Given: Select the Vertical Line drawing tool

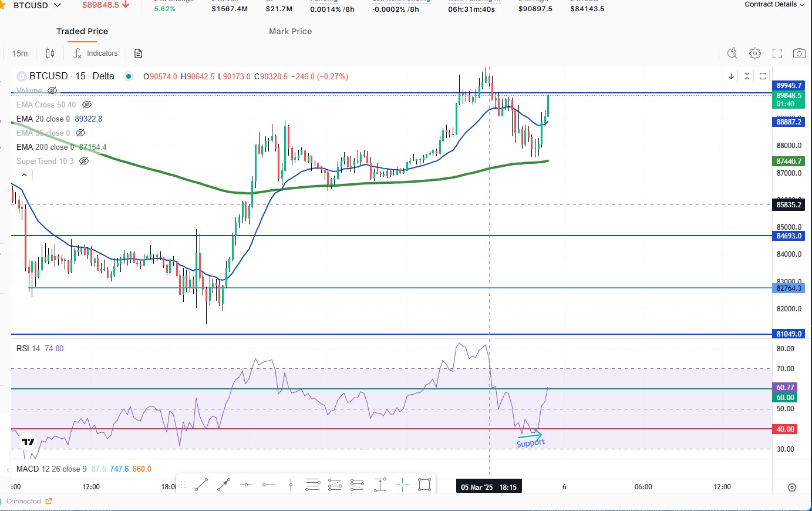Looking at the screenshot, I should tap(291, 484).
